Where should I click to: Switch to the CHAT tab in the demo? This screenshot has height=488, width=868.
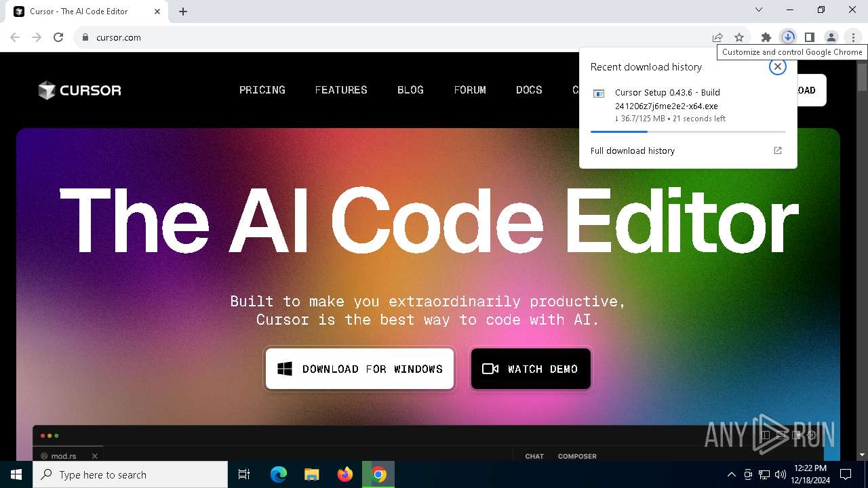[534, 456]
